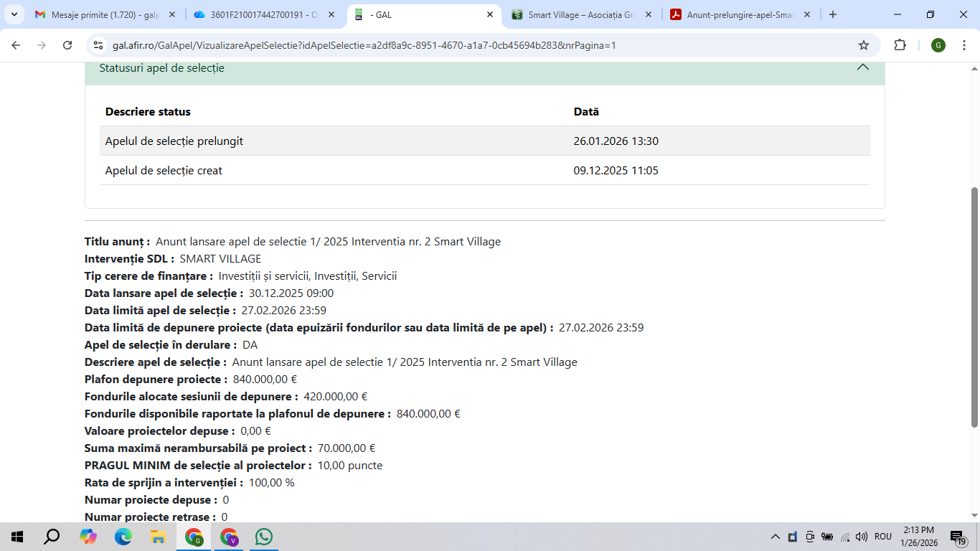Collapse the Statusuri apel de selecție panel
The height and width of the screenshot is (551, 980).
862,67
